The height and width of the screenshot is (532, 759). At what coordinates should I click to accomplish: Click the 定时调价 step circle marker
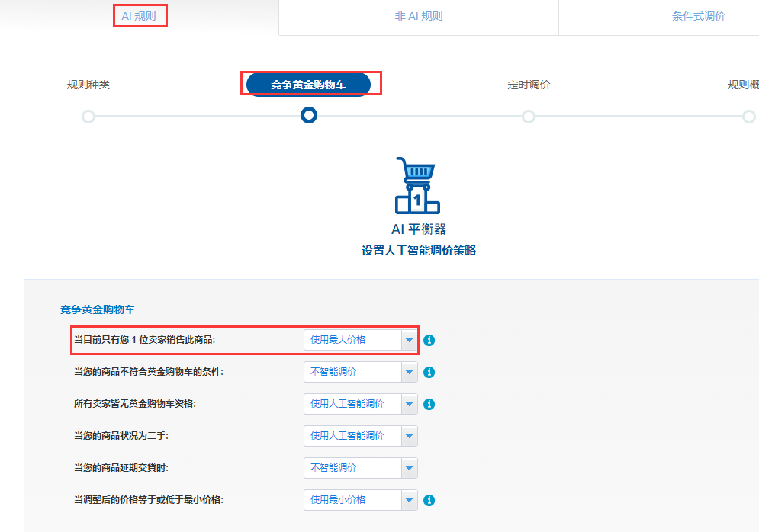pyautogui.click(x=529, y=117)
